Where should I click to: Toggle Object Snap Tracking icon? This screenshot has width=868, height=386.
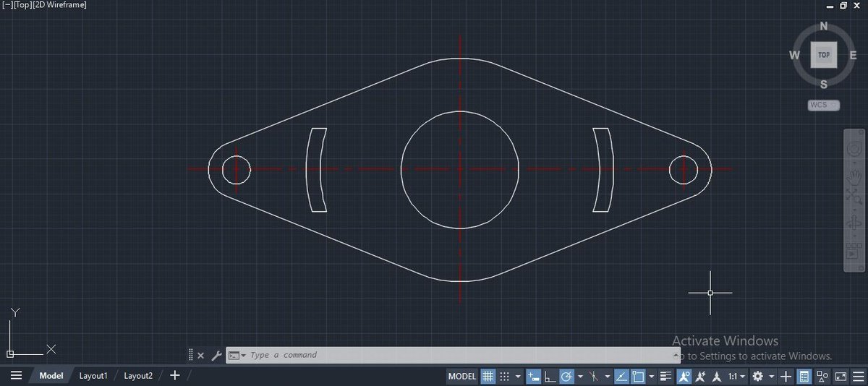coord(621,376)
